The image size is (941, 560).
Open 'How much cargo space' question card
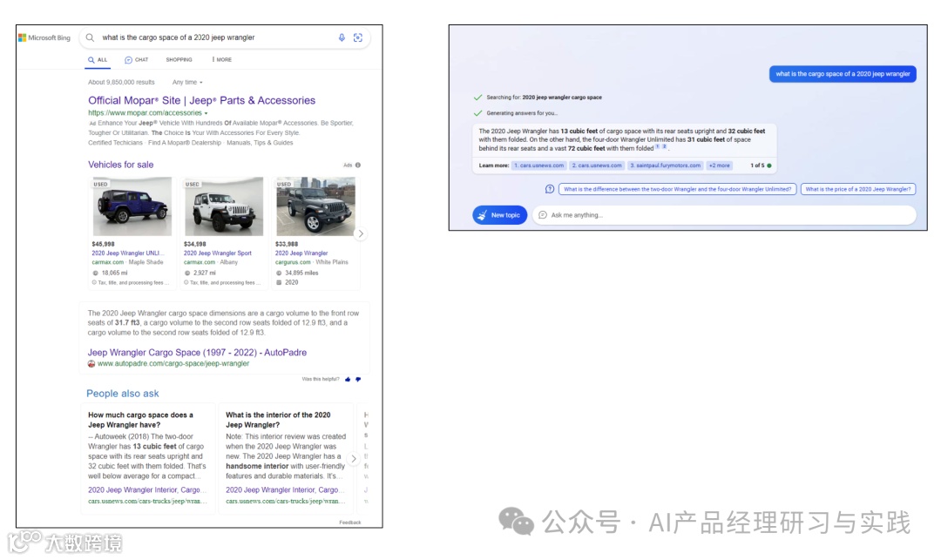click(x=147, y=458)
